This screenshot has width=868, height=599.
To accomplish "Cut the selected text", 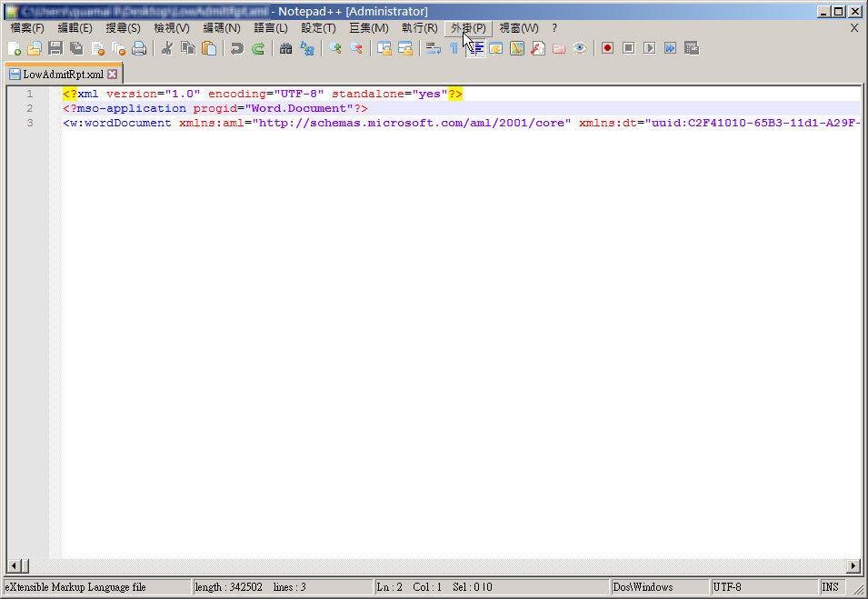I will coord(167,48).
